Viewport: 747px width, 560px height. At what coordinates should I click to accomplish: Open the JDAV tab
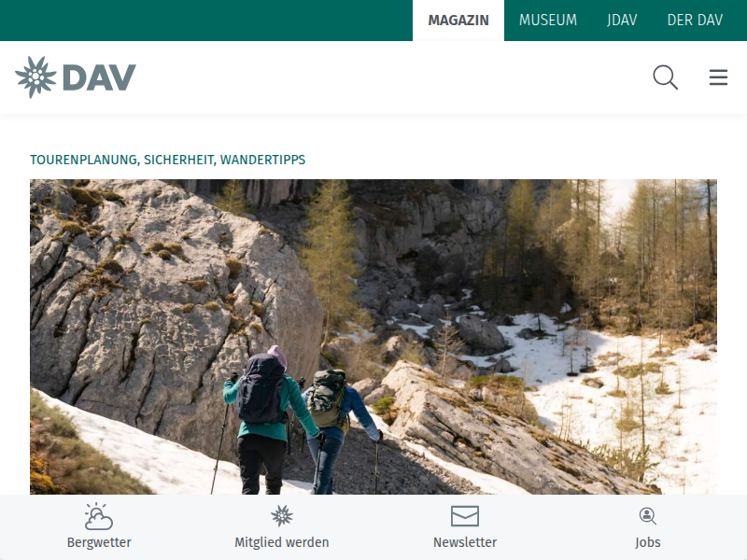pyautogui.click(x=622, y=21)
